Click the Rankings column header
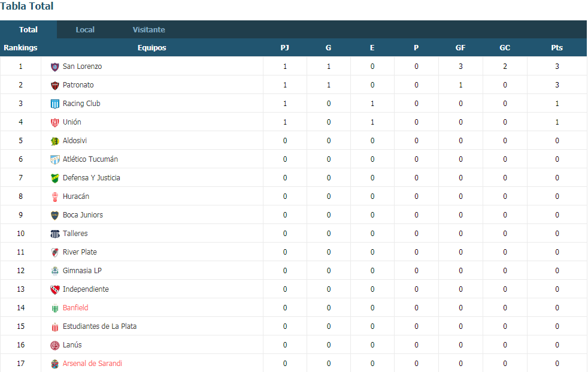The image size is (588, 372). [x=20, y=48]
